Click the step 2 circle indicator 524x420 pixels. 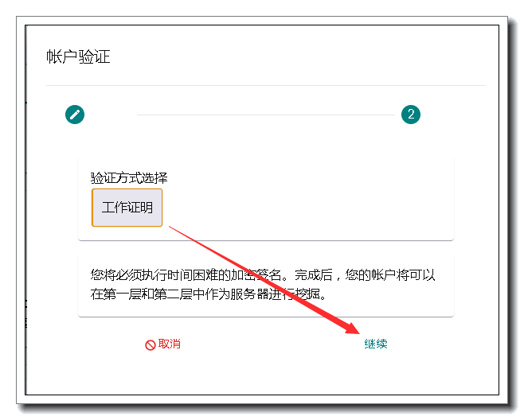(411, 115)
